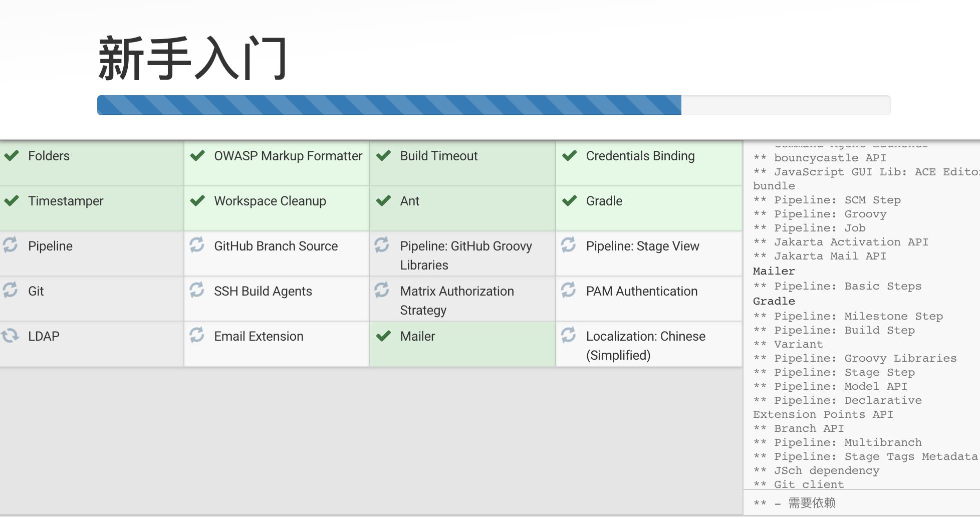The height and width of the screenshot is (518, 980).
Task: Click the pending refresh icon beside Pipeline
Action: click(x=10, y=244)
